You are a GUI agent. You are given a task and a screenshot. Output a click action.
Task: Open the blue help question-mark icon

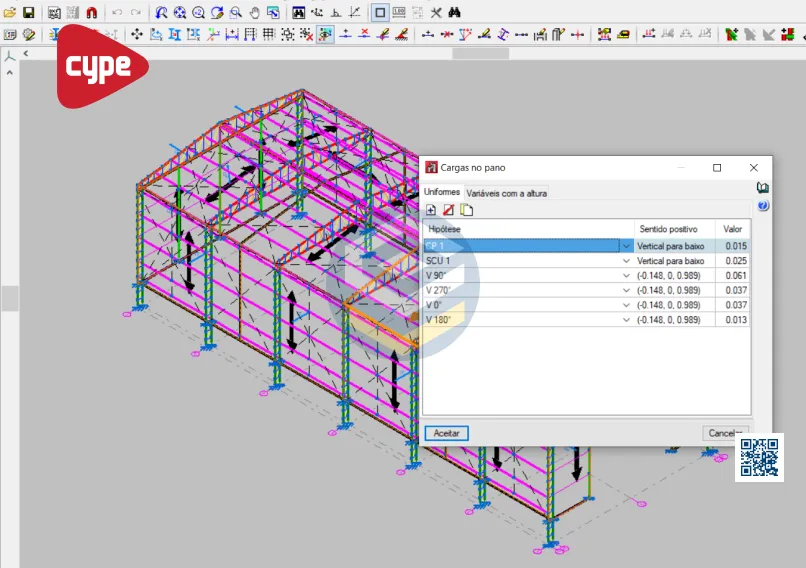click(763, 205)
